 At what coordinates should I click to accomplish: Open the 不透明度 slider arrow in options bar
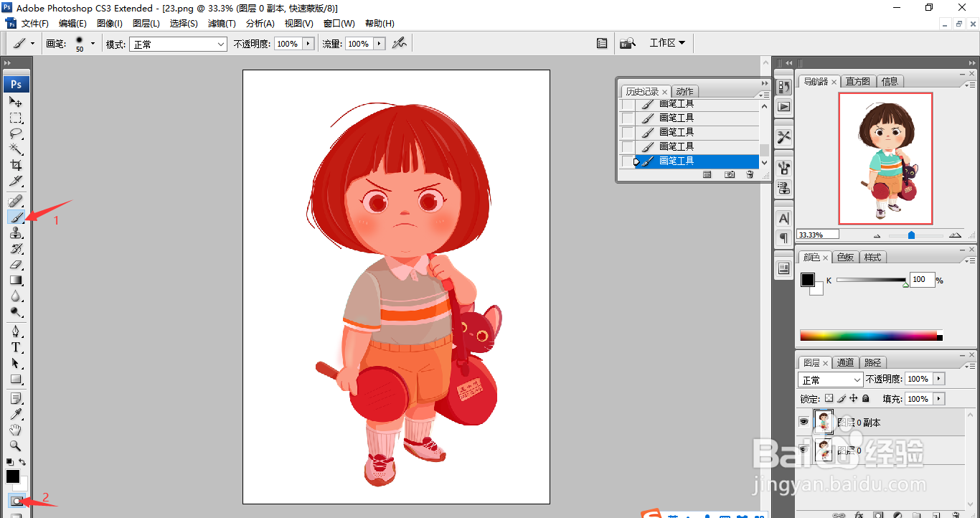point(308,44)
